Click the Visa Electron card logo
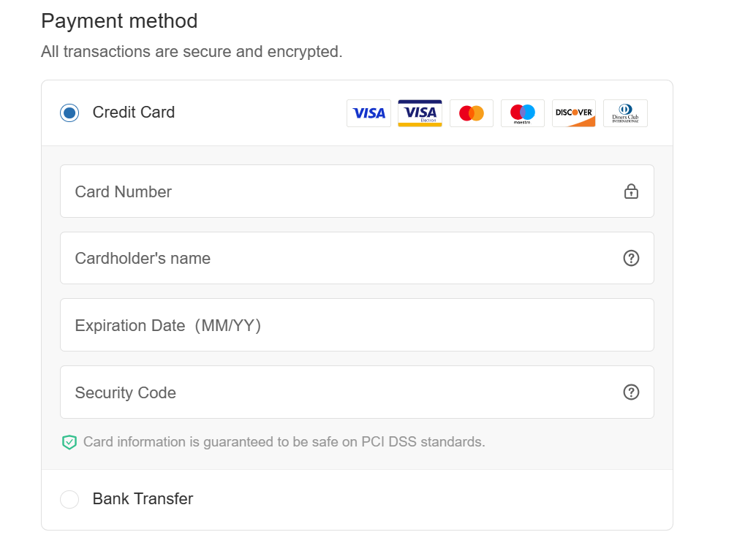Viewport: 756px width, 551px height. pyautogui.click(x=420, y=113)
